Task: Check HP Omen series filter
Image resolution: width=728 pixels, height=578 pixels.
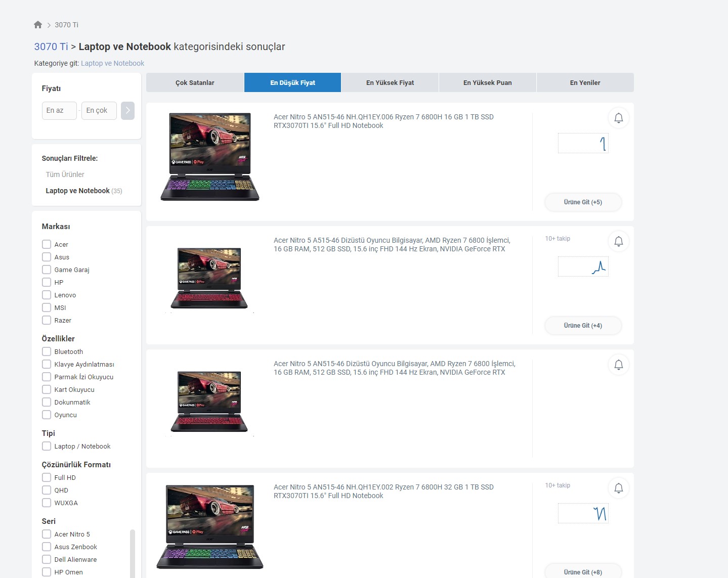Action: (47, 572)
